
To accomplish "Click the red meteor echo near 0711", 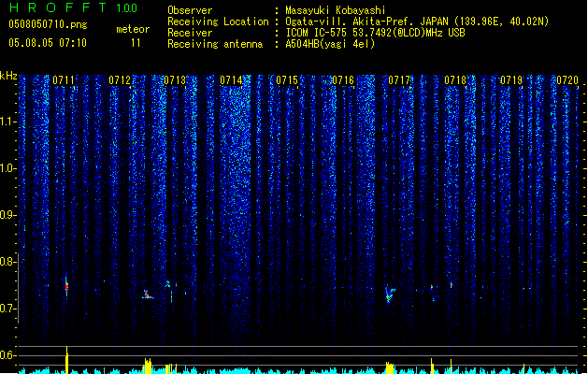I will point(66,287).
